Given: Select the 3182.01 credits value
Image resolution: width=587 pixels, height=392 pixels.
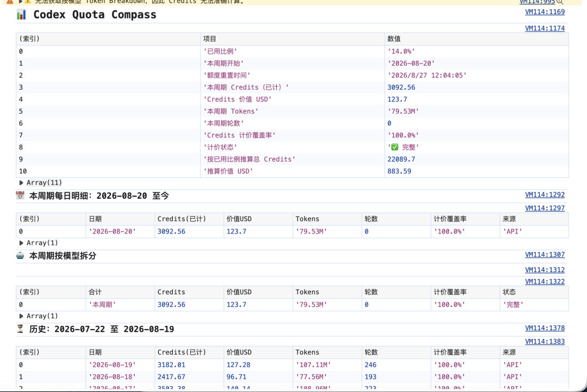Looking at the screenshot, I should pyautogui.click(x=171, y=365).
